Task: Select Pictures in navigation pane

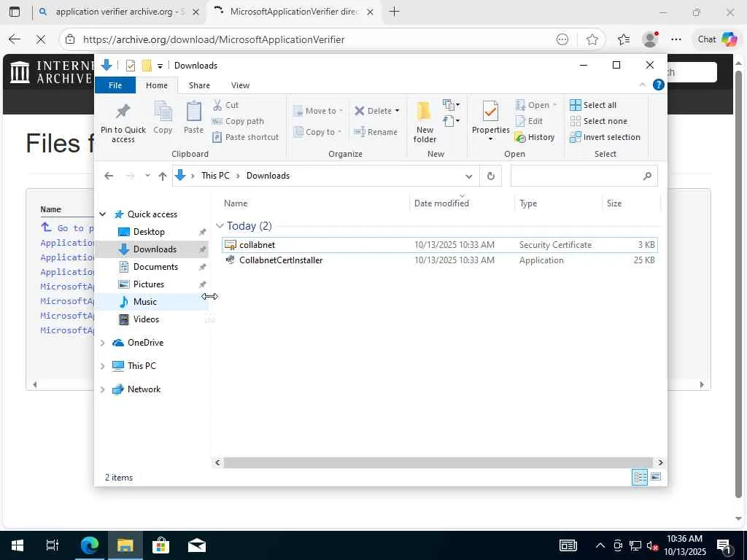Action: [x=148, y=284]
